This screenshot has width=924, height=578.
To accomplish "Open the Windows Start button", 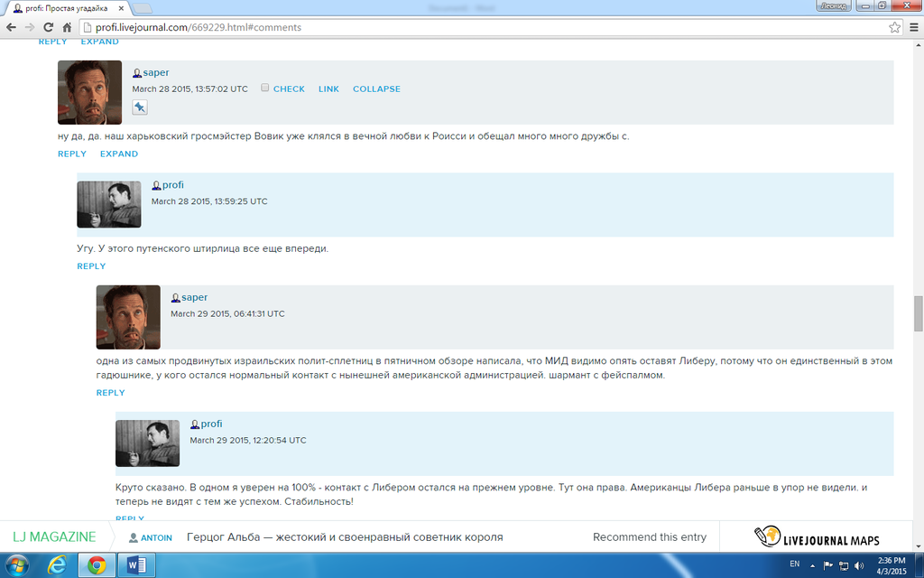I will coord(16,565).
